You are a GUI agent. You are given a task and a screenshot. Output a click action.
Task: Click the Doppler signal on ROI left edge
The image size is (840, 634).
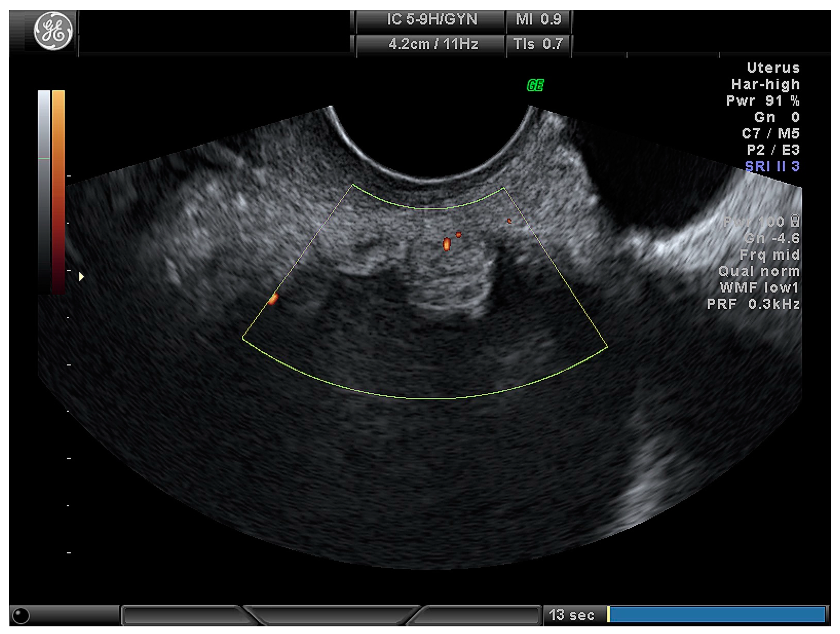click(273, 299)
